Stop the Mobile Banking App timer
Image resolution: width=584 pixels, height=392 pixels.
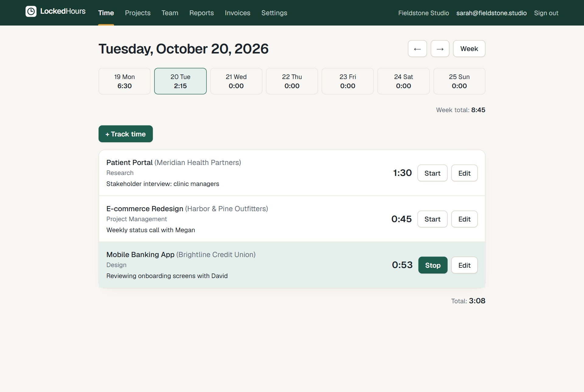pos(433,265)
